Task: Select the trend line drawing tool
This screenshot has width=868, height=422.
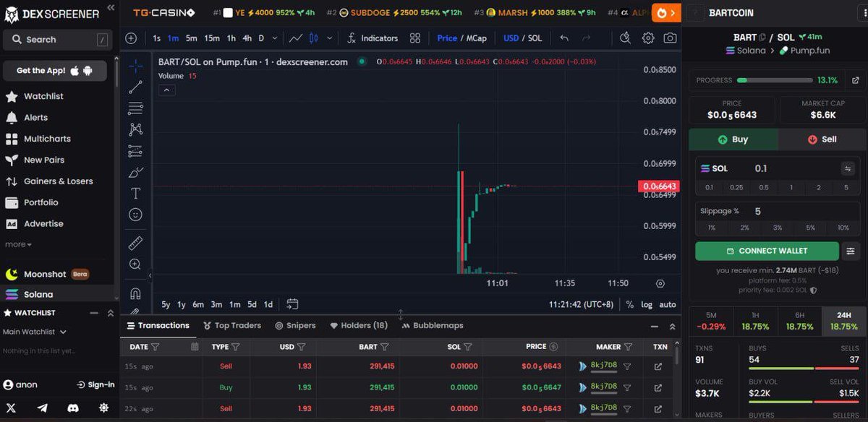Action: (135, 87)
